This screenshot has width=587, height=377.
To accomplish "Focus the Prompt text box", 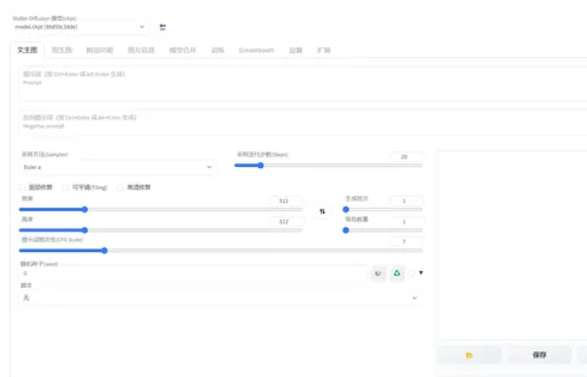I will (303, 84).
